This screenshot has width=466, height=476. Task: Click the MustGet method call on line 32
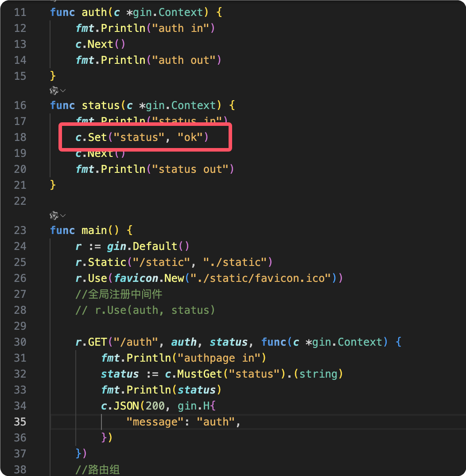tap(199, 374)
